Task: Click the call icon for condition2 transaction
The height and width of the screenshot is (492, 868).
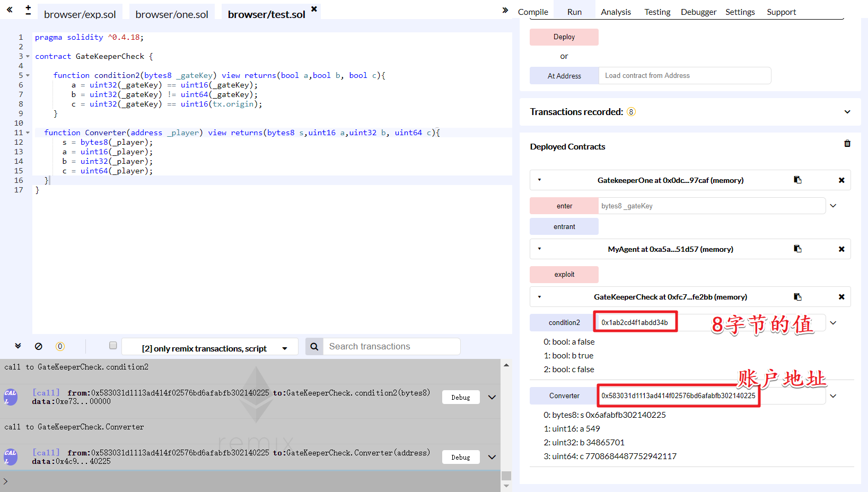Action: point(11,397)
